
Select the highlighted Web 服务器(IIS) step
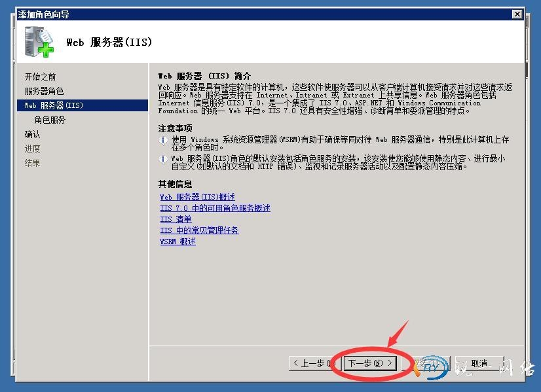pos(54,105)
